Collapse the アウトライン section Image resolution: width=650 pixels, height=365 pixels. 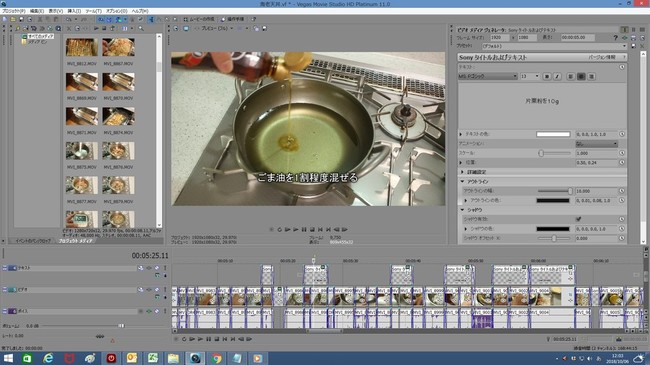(462, 182)
